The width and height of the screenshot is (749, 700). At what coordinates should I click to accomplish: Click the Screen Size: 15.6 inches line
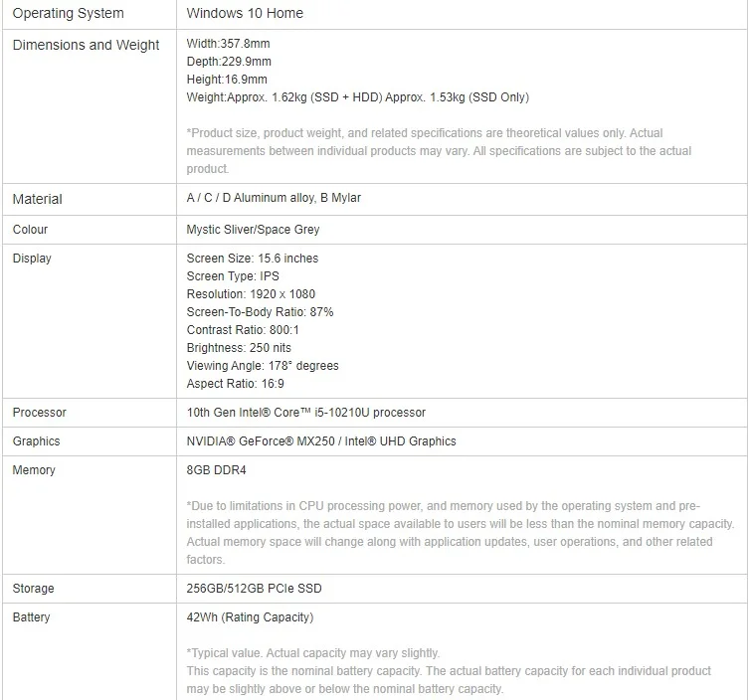click(x=253, y=259)
